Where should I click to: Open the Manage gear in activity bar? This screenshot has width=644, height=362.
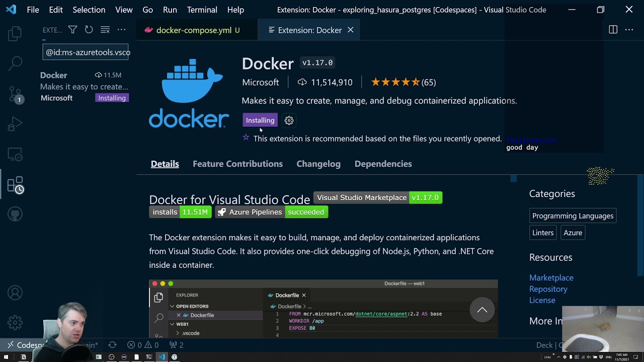pyautogui.click(x=15, y=322)
